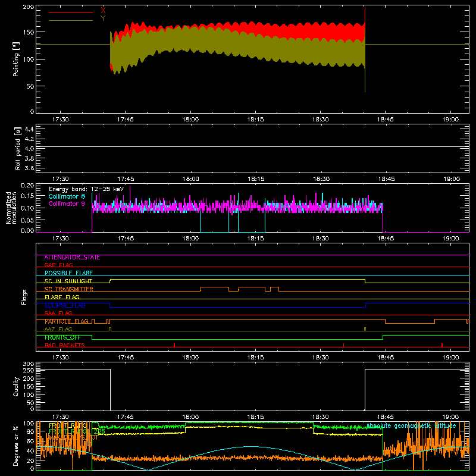476x476 pixels.
Task: Click the olive Y legend line
Action: click(x=71, y=21)
